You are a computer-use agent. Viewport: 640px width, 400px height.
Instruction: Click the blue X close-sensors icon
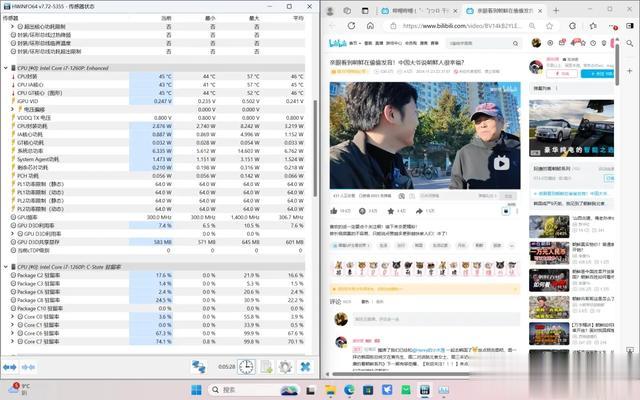point(305,367)
